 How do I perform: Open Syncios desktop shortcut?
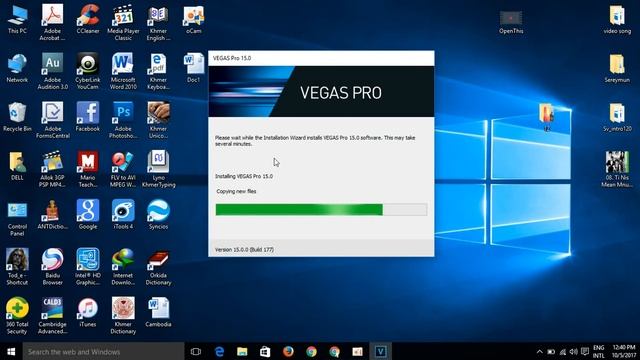click(x=158, y=215)
